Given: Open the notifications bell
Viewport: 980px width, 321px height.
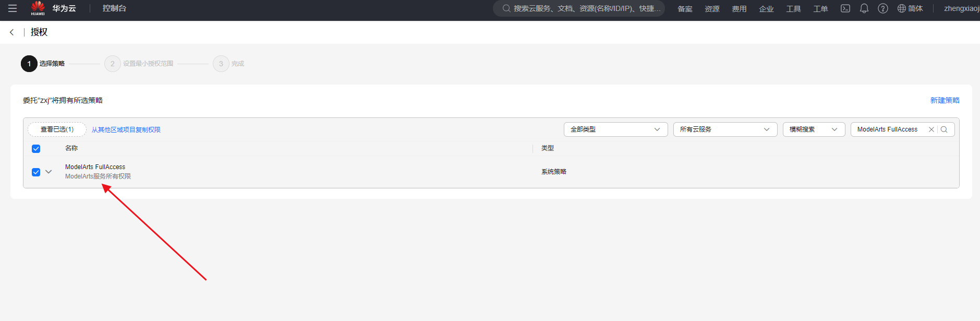Looking at the screenshot, I should pos(864,8).
